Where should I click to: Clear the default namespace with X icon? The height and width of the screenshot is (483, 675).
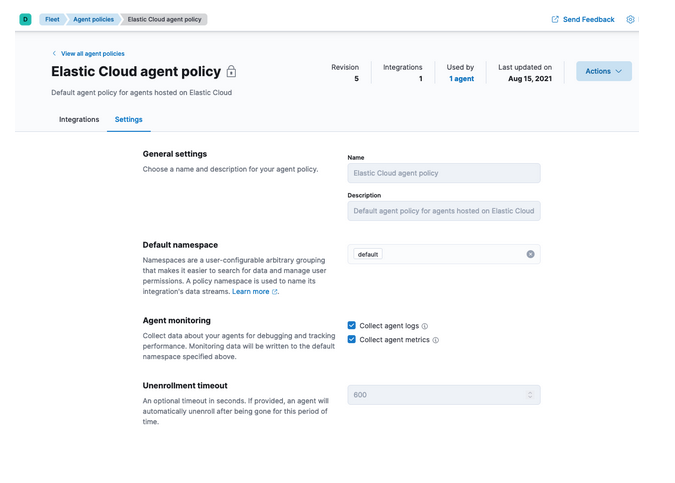[530, 254]
